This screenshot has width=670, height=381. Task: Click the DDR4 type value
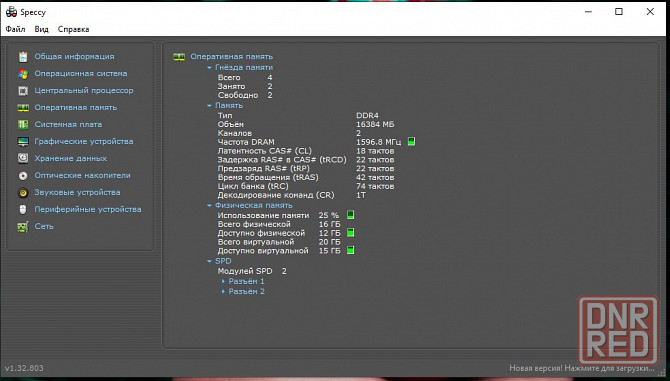[x=367, y=116]
